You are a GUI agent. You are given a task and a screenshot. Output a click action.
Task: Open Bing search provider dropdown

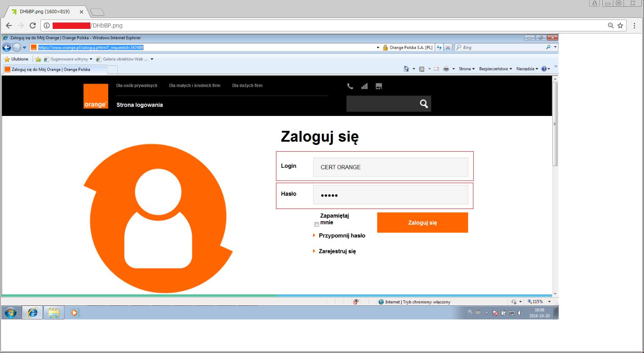(x=555, y=48)
